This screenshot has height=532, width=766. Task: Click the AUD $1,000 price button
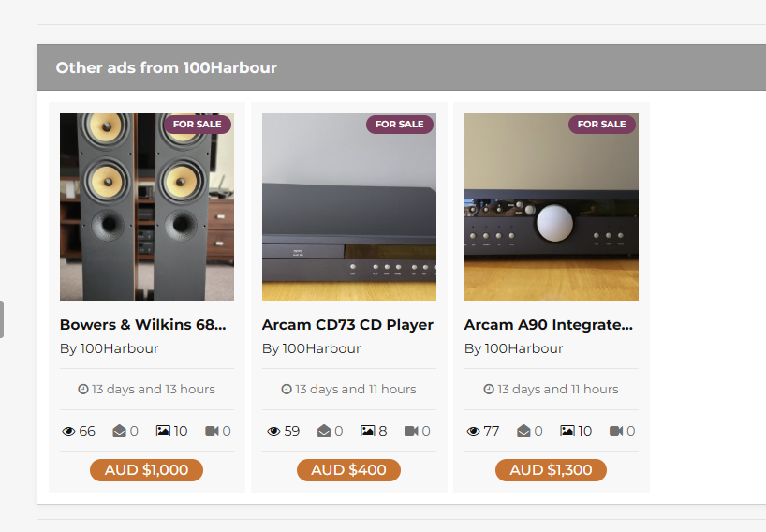[147, 470]
